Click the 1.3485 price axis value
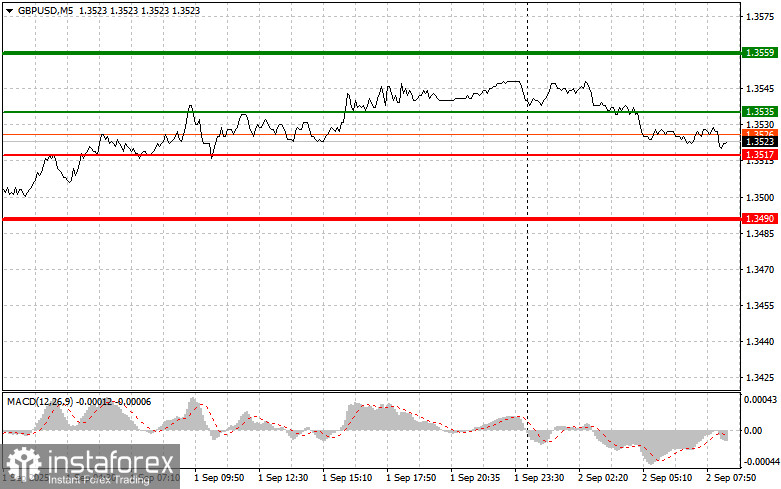781x489 pixels. point(760,234)
